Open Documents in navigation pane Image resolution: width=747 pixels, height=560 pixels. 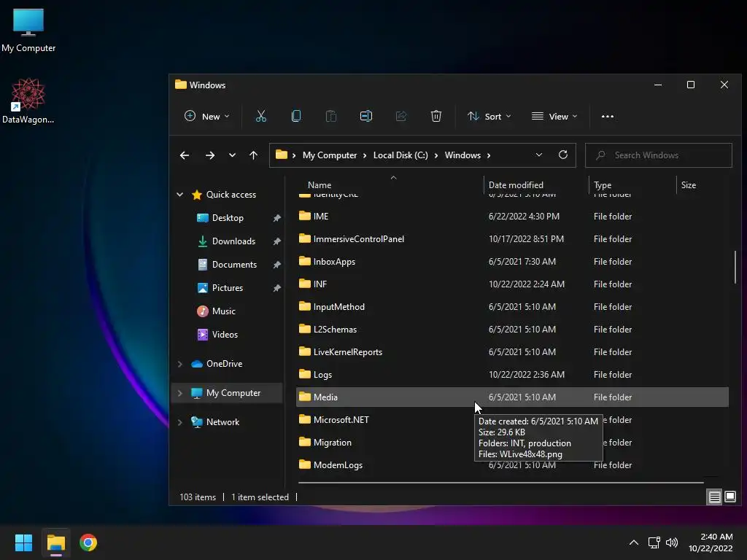coord(234,264)
